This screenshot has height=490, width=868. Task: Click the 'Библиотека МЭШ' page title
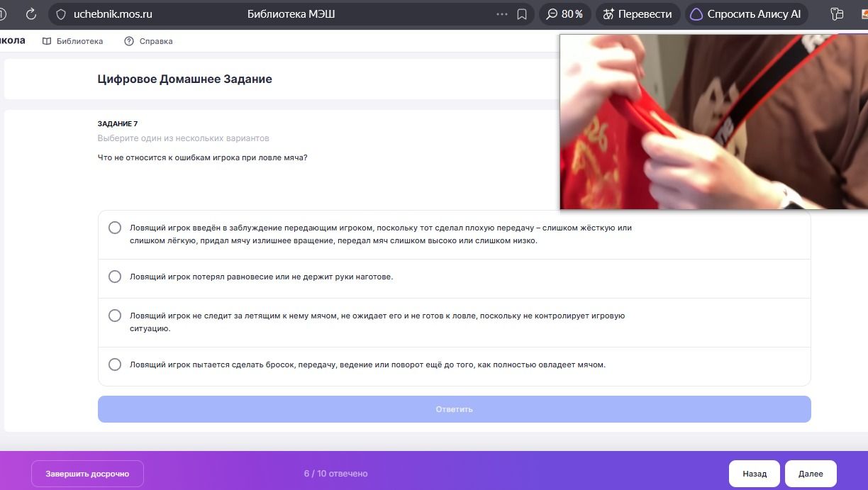(x=291, y=14)
